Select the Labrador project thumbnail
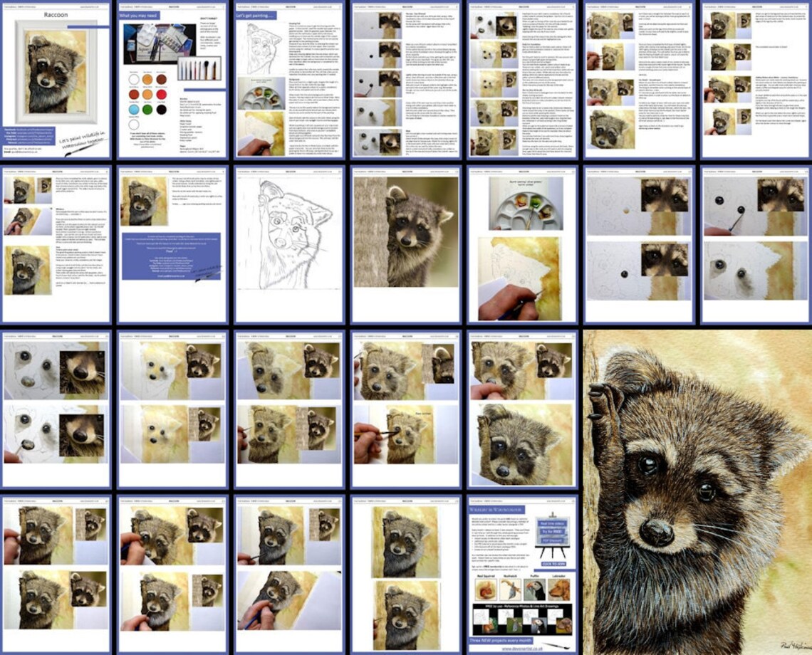 point(560,589)
